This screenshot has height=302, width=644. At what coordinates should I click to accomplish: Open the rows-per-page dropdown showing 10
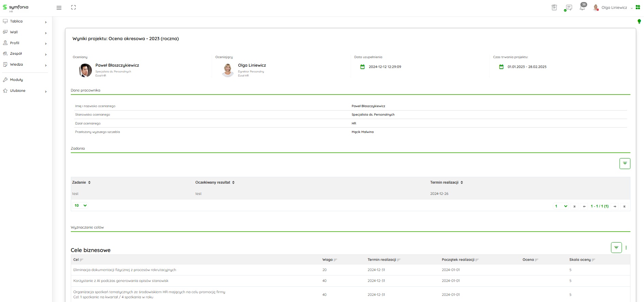(81, 205)
